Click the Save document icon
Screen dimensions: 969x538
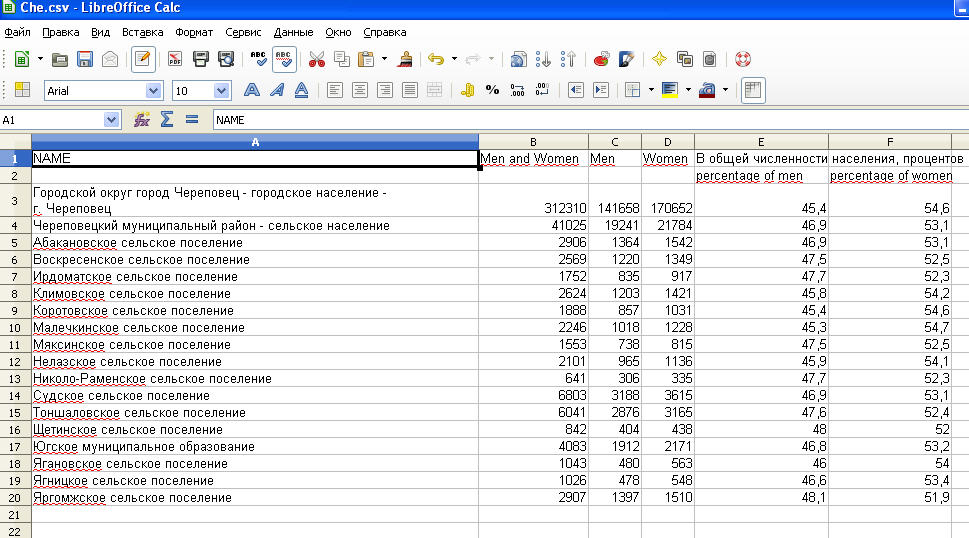point(85,59)
